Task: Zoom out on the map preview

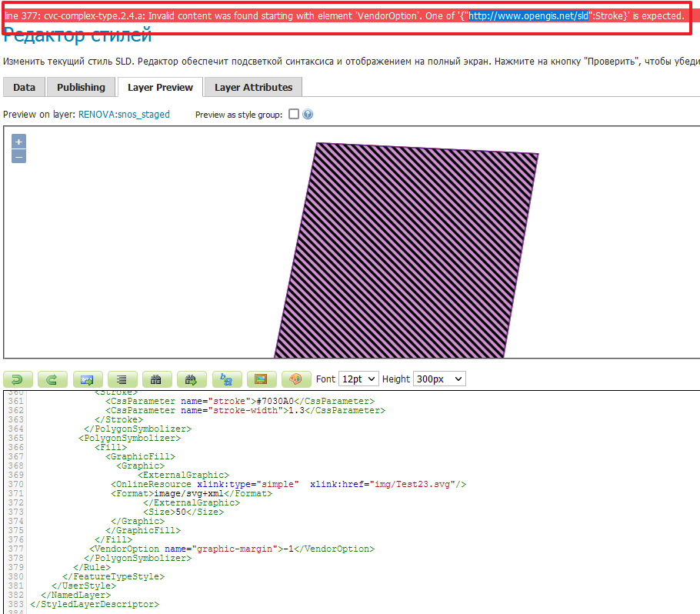Action: pyautogui.click(x=19, y=156)
